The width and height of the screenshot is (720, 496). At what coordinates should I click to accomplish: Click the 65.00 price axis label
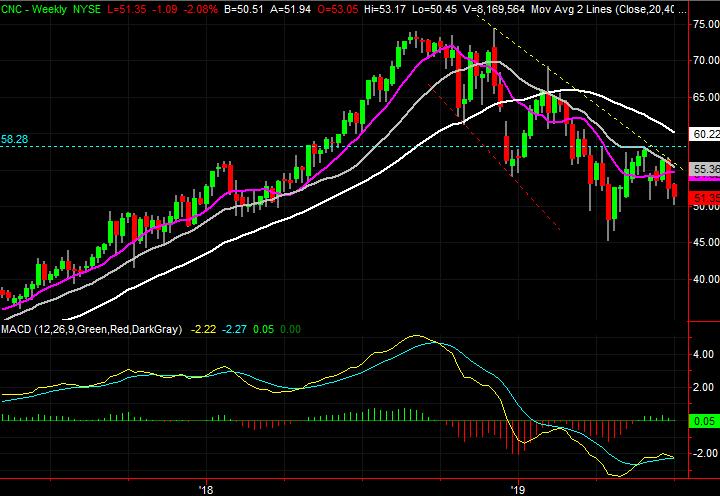coord(706,97)
